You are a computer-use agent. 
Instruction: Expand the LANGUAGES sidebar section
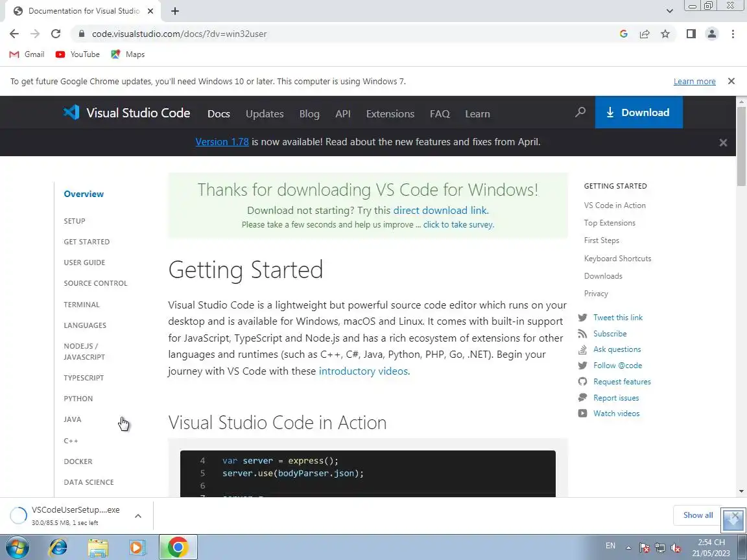coord(85,325)
